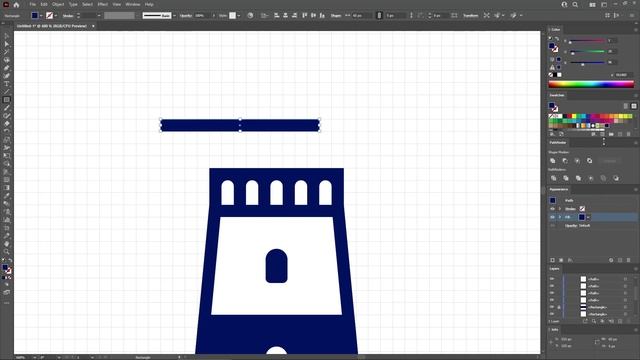Open the Effect menu
This screenshot has width=640, height=360.
tap(102, 4)
